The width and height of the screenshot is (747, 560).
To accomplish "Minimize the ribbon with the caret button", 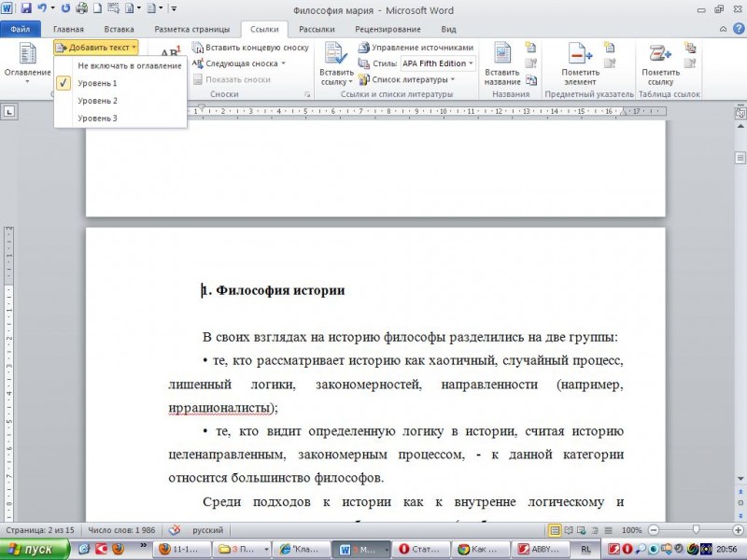I will 723,29.
